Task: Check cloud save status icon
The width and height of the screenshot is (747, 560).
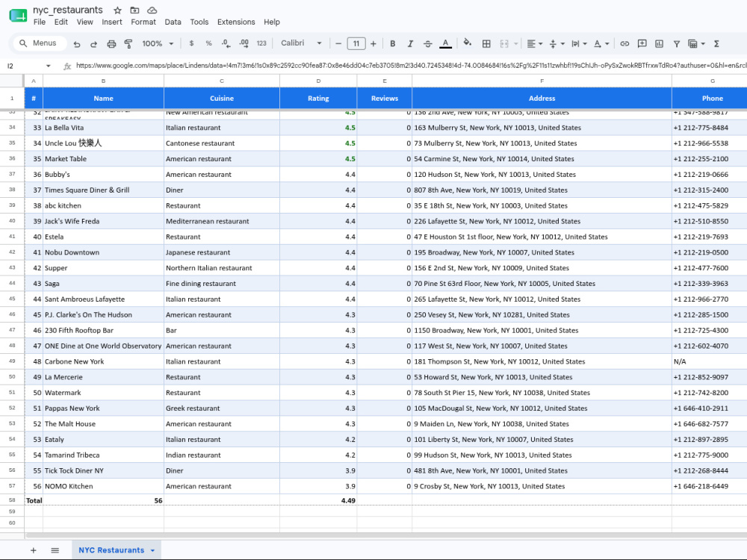Action: tap(152, 10)
